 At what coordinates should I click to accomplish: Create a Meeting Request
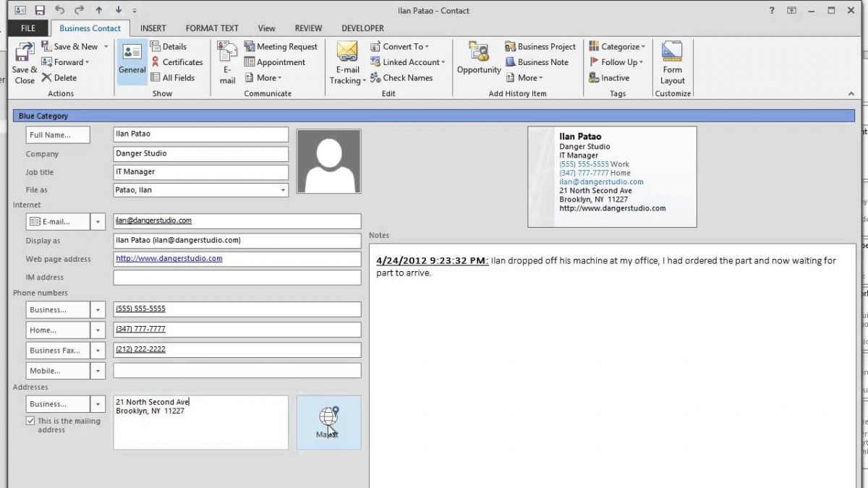[281, 46]
